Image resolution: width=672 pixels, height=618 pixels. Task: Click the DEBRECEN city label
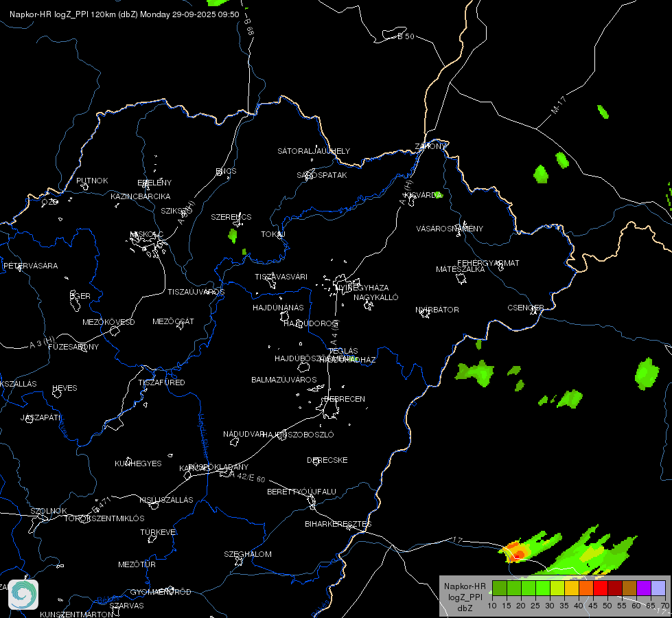pyautogui.click(x=345, y=399)
